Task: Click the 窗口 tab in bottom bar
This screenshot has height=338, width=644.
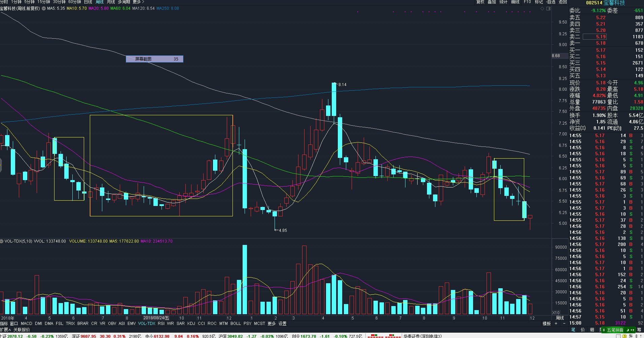Action: point(14,324)
